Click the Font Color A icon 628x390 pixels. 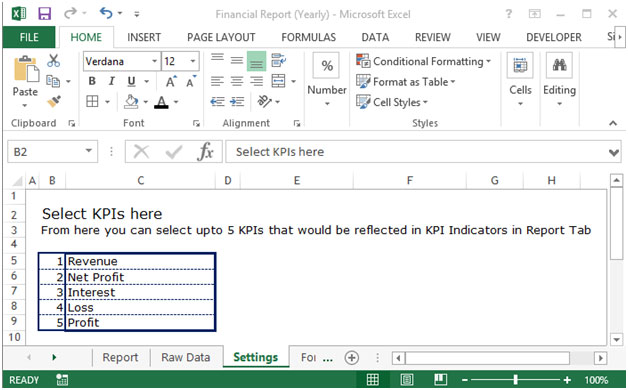point(161,102)
